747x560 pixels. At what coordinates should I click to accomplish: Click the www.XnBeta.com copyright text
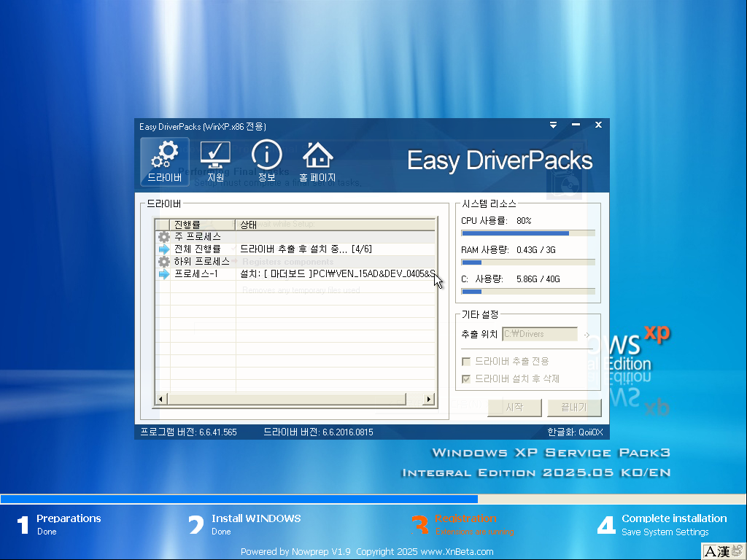tap(457, 551)
